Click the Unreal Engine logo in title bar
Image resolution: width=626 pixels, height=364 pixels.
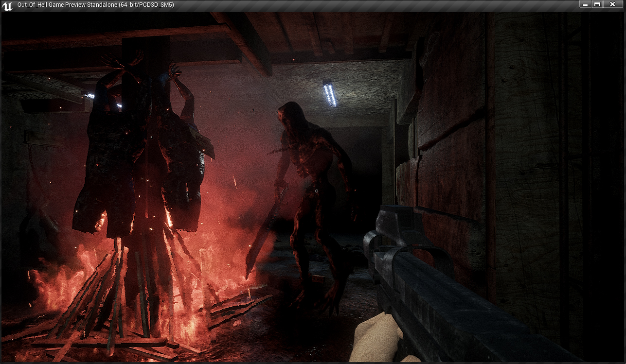pos(8,5)
